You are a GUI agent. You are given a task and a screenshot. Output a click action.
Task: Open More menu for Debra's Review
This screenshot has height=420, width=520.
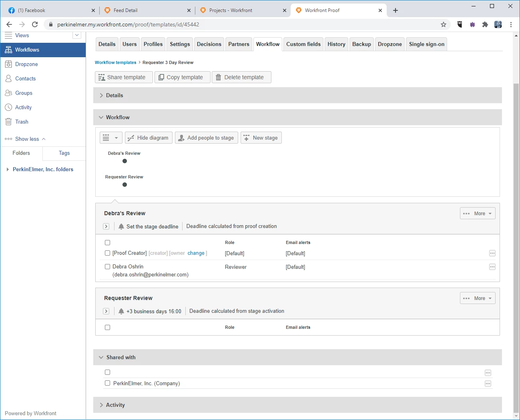point(478,213)
